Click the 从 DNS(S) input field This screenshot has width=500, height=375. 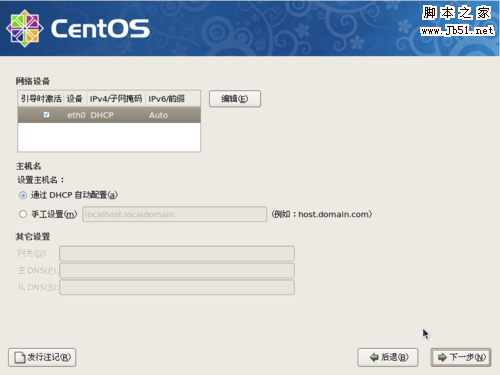[177, 287]
